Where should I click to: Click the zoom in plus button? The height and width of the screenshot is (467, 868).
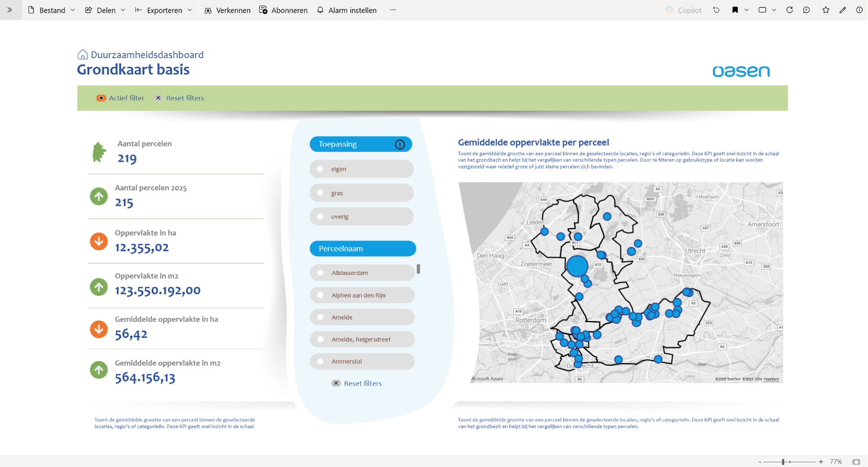821,462
